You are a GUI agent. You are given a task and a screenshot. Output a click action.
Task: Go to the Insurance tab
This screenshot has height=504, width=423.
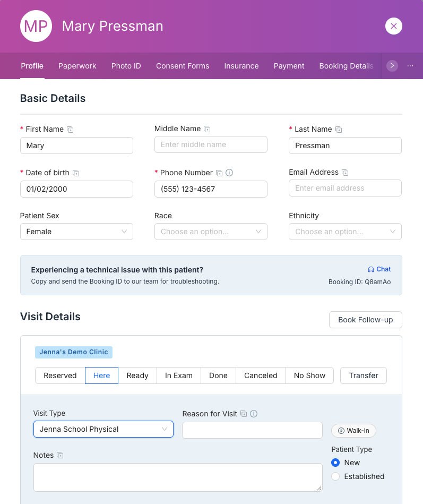point(241,66)
